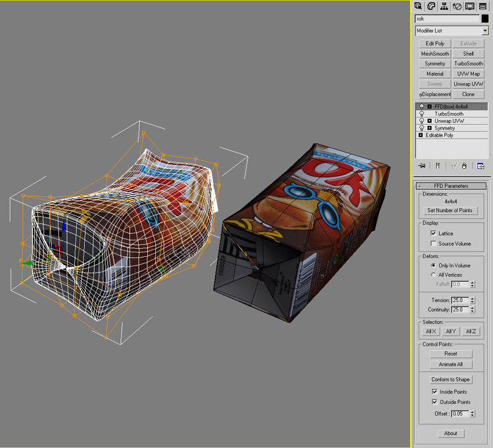493x448 pixels.
Task: Click the Set Number of Points button
Action: (x=450, y=211)
